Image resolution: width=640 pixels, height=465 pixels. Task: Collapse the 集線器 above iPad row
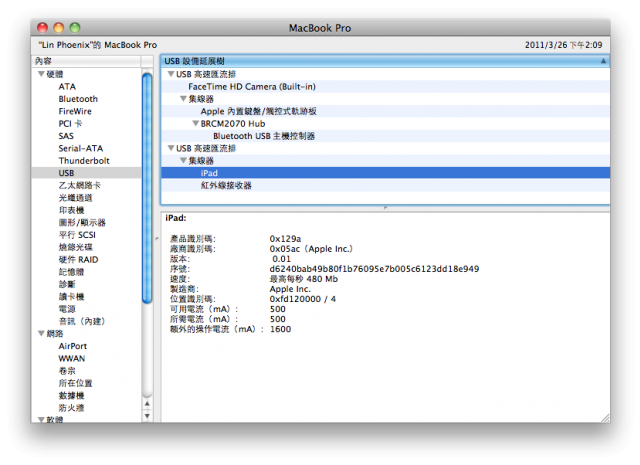click(x=183, y=160)
